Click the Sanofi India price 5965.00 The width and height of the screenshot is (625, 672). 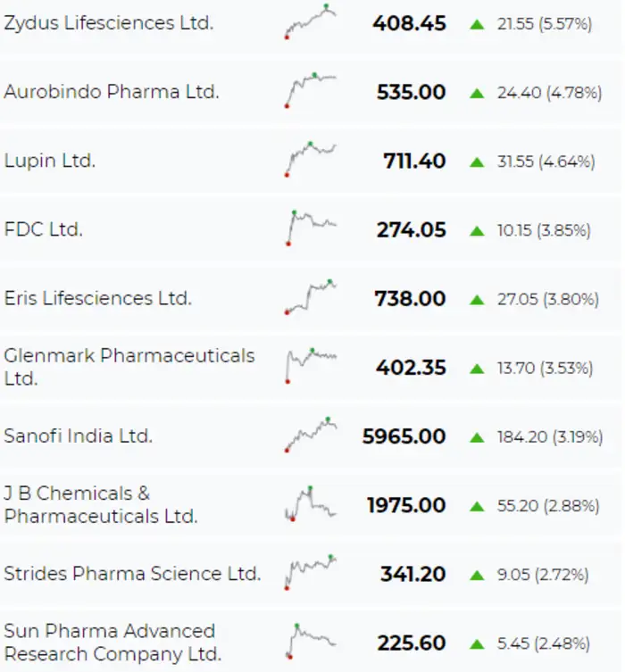(x=404, y=436)
